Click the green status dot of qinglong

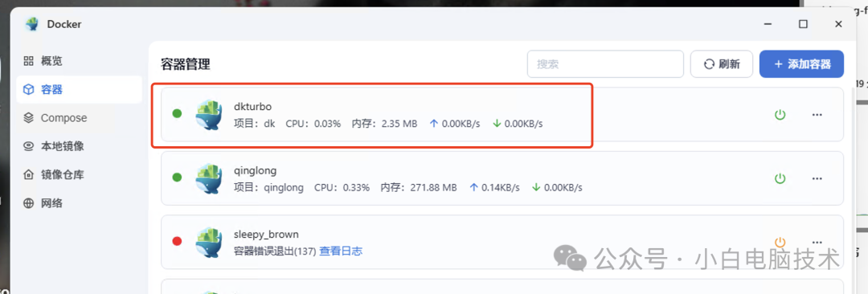click(x=177, y=178)
